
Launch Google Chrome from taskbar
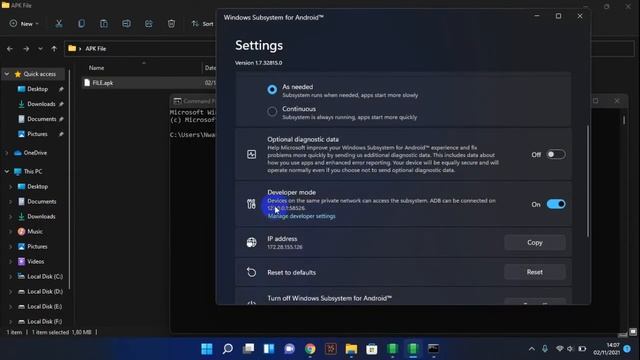pyautogui.click(x=310, y=349)
